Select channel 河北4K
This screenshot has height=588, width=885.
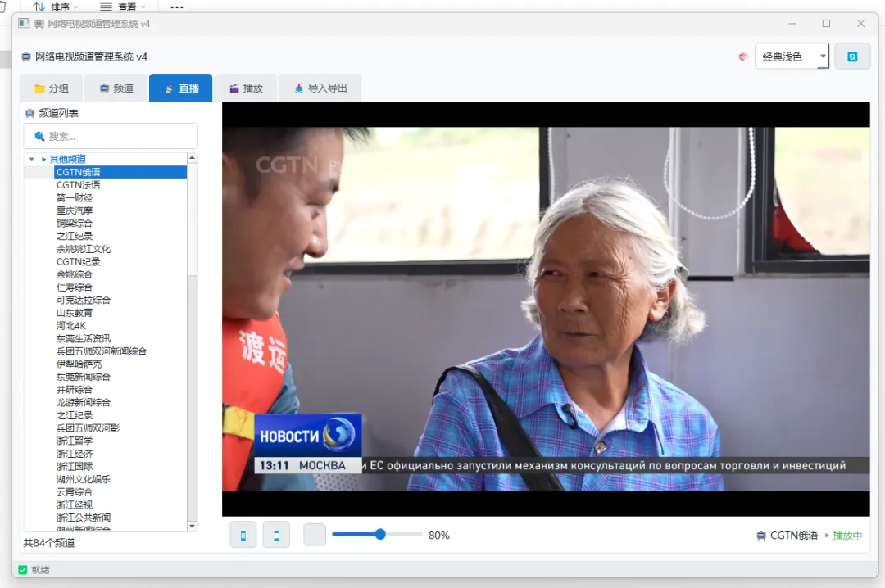click(71, 326)
